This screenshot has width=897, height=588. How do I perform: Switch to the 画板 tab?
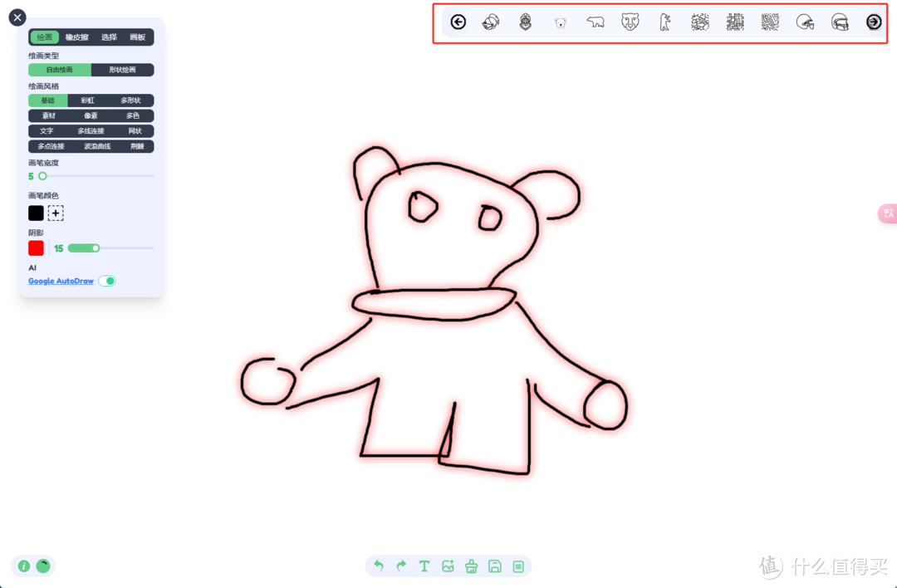pyautogui.click(x=137, y=37)
